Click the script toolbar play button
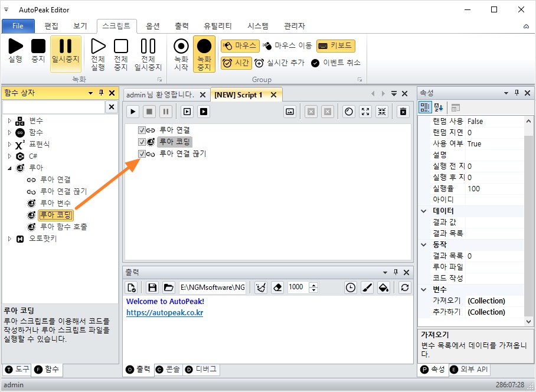The width and height of the screenshot is (536, 392). point(133,112)
